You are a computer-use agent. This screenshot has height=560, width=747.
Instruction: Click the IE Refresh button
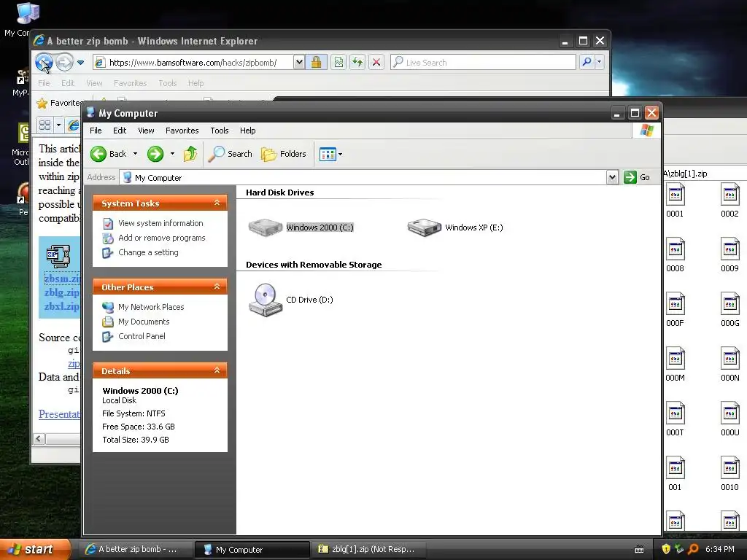click(x=357, y=63)
